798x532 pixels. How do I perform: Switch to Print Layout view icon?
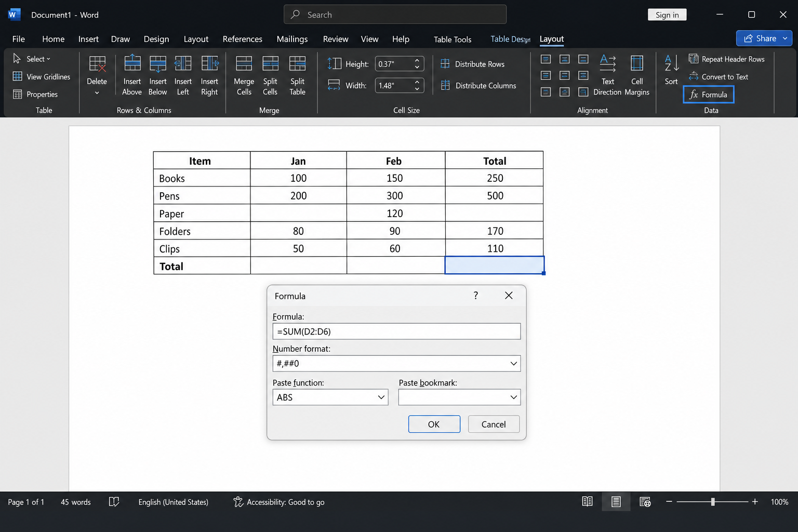(616, 502)
